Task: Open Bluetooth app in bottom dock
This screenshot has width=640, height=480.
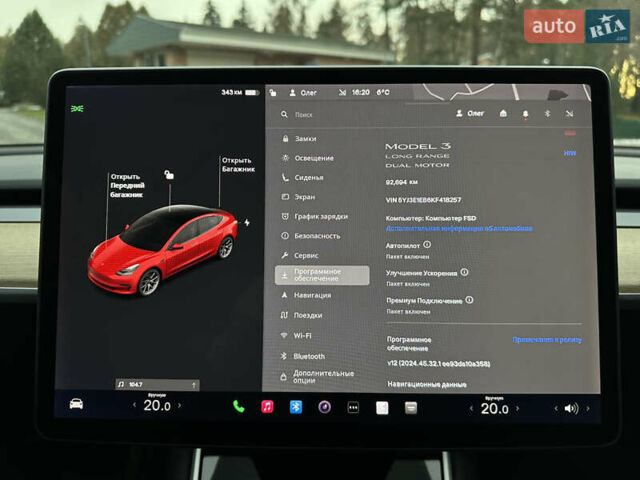Action: click(296, 407)
